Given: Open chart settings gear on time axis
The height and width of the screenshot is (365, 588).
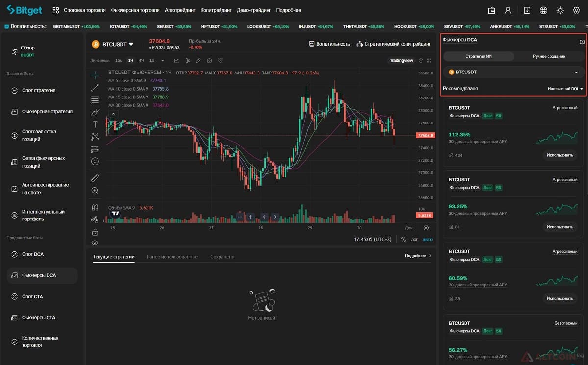Looking at the screenshot, I should point(426,228).
